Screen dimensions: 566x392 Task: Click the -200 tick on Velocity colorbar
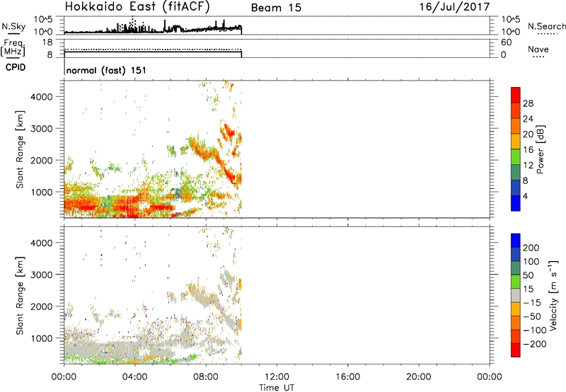pos(534,344)
